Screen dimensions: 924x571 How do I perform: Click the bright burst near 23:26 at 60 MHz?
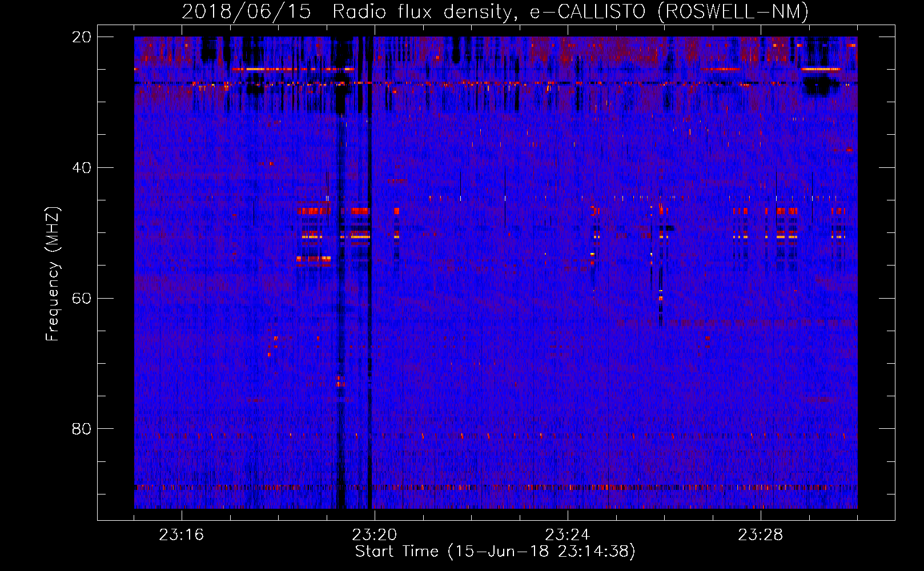(x=661, y=297)
